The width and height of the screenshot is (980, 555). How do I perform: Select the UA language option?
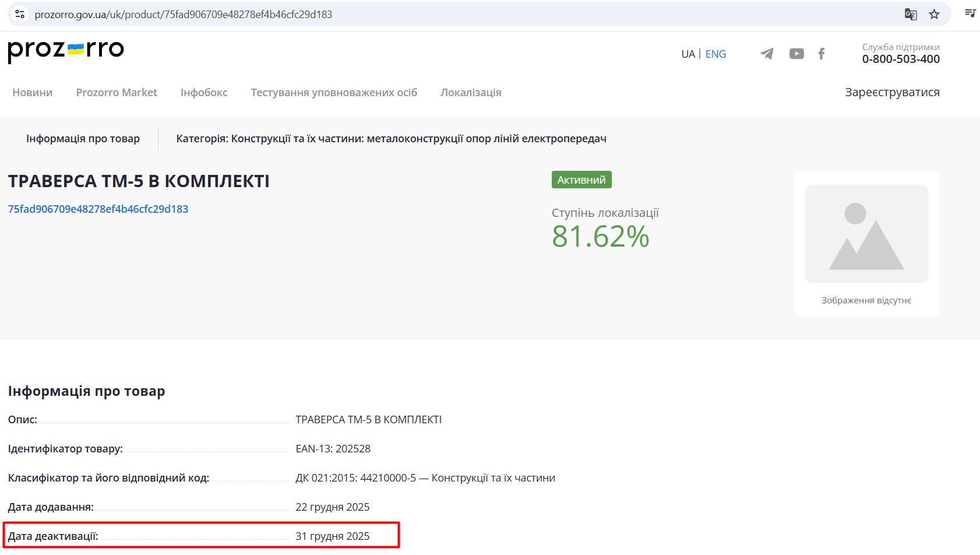click(x=688, y=54)
